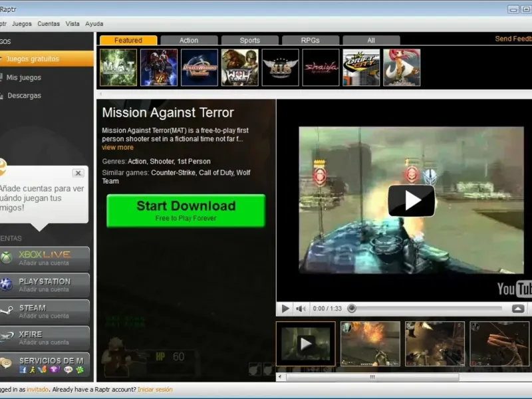Click the YouTube logo on video
The image size is (532, 399).
coord(514,289)
